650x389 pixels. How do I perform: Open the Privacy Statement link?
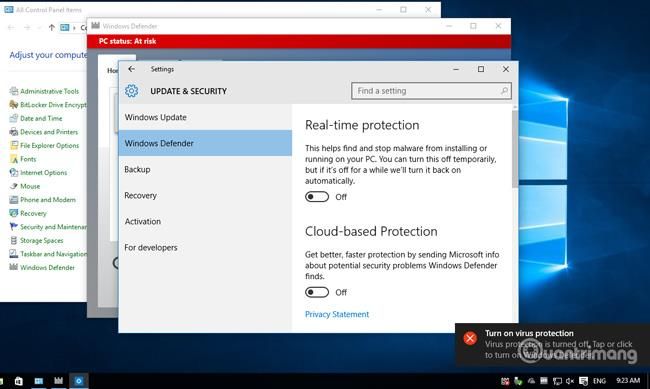coord(337,314)
